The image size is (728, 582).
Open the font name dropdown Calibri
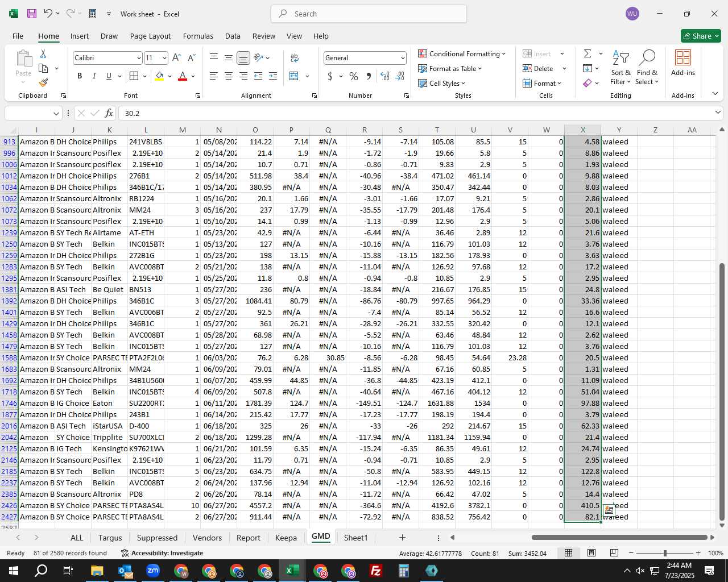coord(138,58)
